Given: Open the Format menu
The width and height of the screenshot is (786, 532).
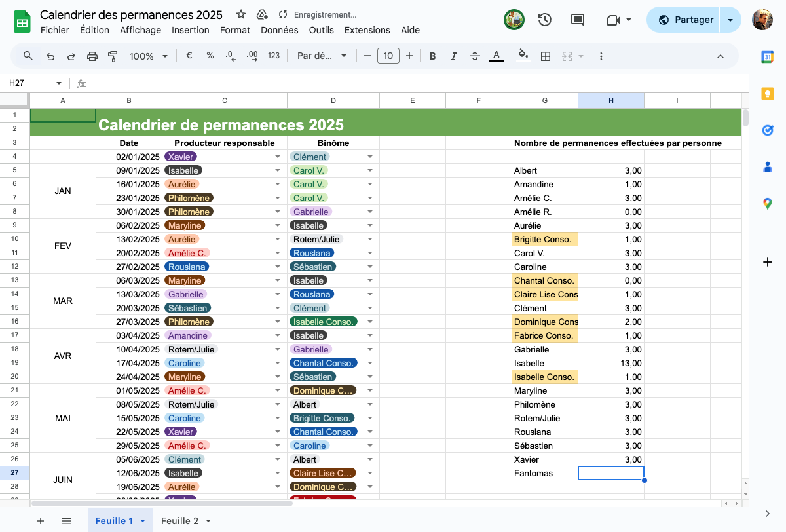Looking at the screenshot, I should point(235,30).
